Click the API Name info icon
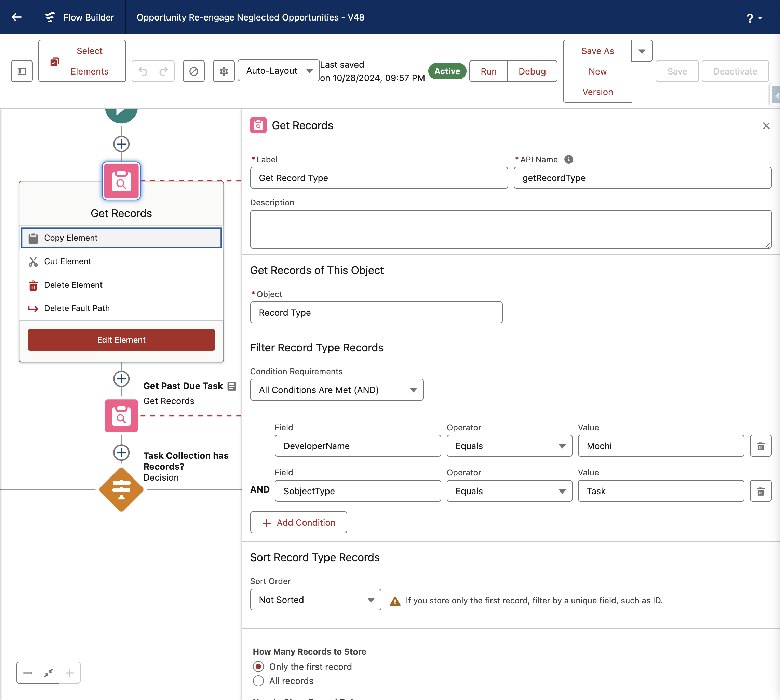Screen dimensions: 780x700 (x=568, y=159)
